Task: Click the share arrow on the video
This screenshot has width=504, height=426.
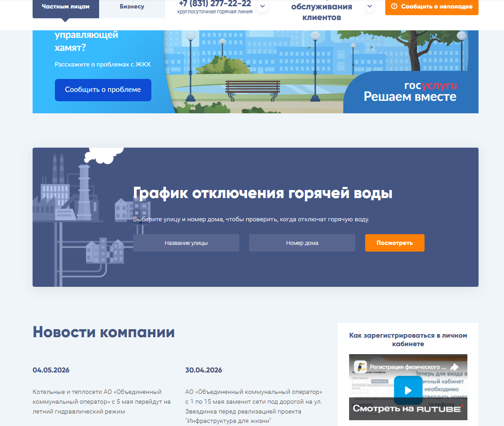Action: (x=454, y=367)
